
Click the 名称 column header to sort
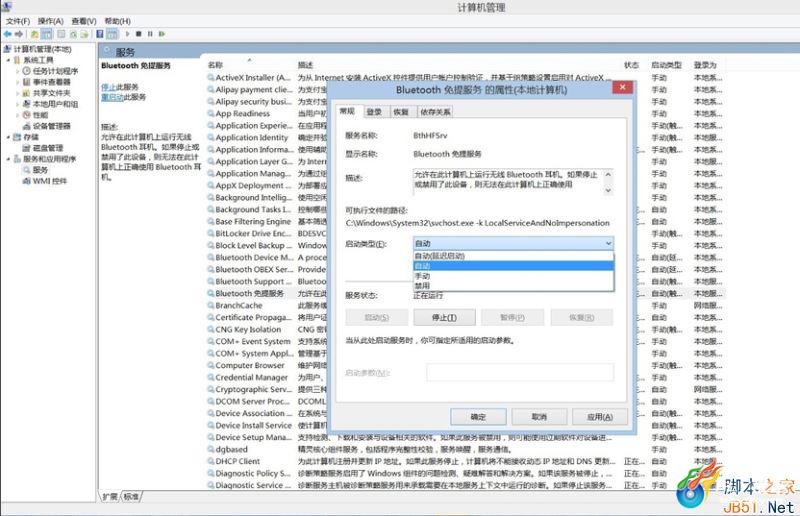(215, 65)
